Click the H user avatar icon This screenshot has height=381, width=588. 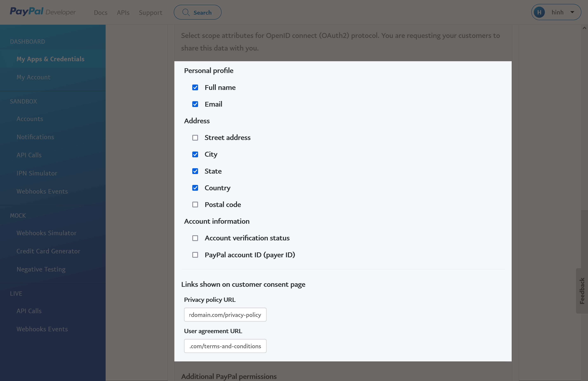coord(539,12)
